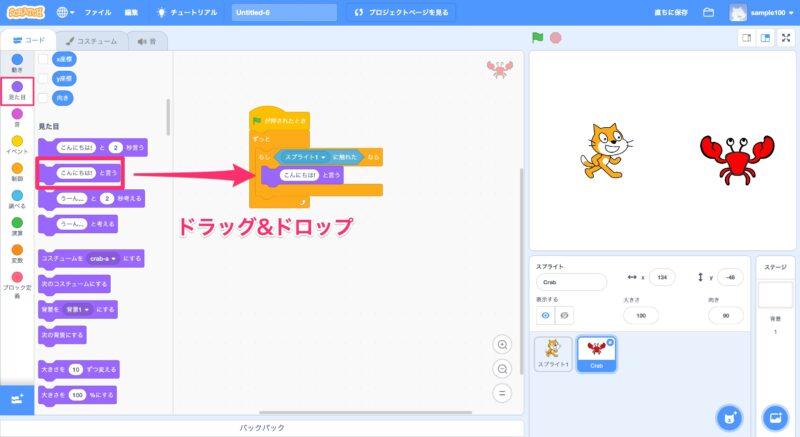Enable the x座標 reporter checkbox
The image size is (800, 437).
point(43,60)
